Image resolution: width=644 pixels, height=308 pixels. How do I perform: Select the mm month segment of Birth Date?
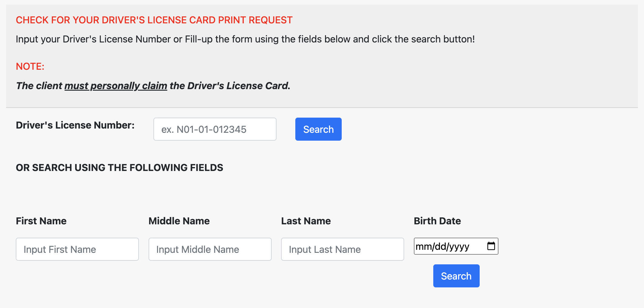click(x=424, y=246)
